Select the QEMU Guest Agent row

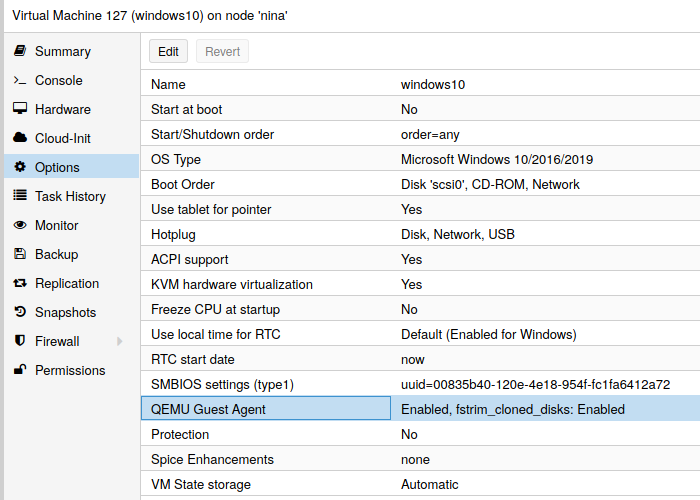point(420,409)
